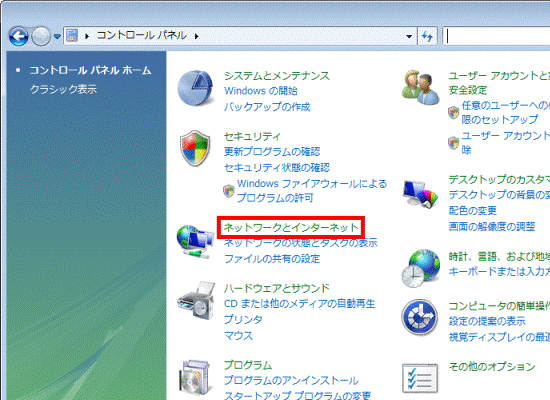Viewport: 550px width, 400px height.
Task: Open ハードウェアとサウンド category
Action: coord(277,288)
